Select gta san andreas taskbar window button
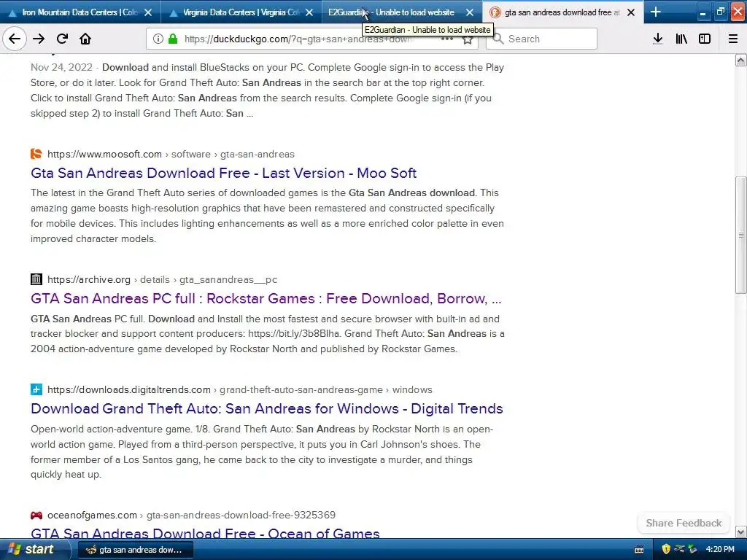 (x=135, y=550)
